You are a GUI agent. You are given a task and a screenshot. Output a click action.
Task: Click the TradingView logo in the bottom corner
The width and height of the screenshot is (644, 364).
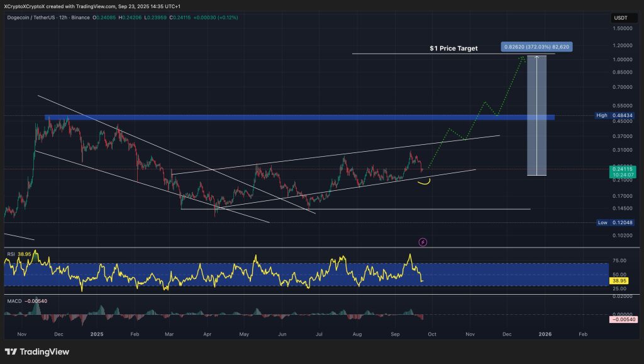click(36, 353)
